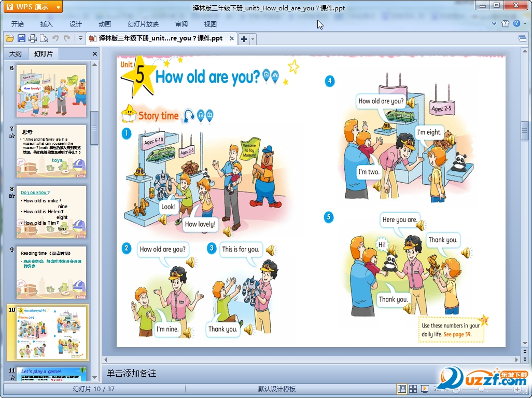Select the 幻灯片 slides tab
This screenshot has width=532, height=398.
pos(44,53)
